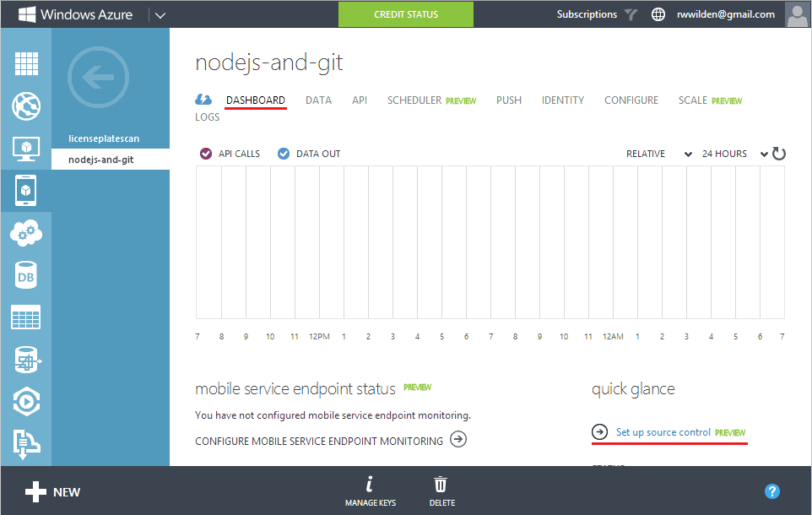812x515 pixels.
Task: Select licenseplatescan service in the list
Action: click(x=103, y=138)
